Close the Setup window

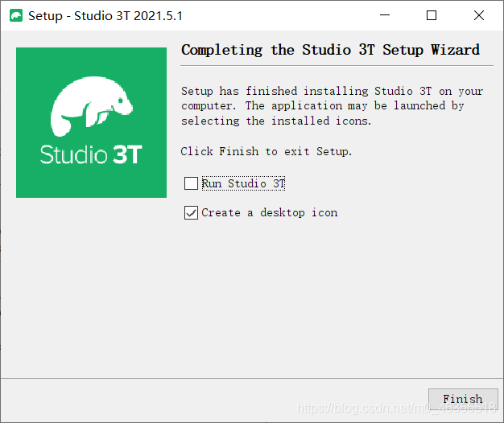pos(479,15)
